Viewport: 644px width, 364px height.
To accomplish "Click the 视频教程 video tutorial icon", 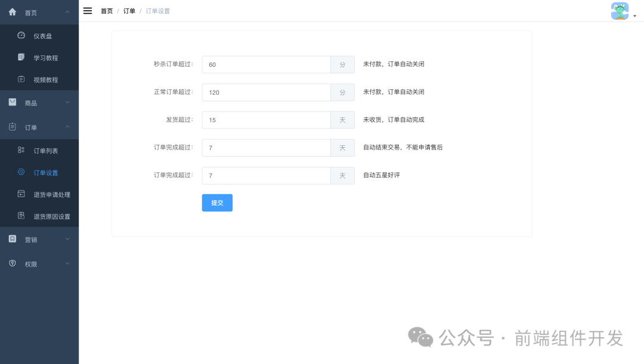I will (x=22, y=79).
